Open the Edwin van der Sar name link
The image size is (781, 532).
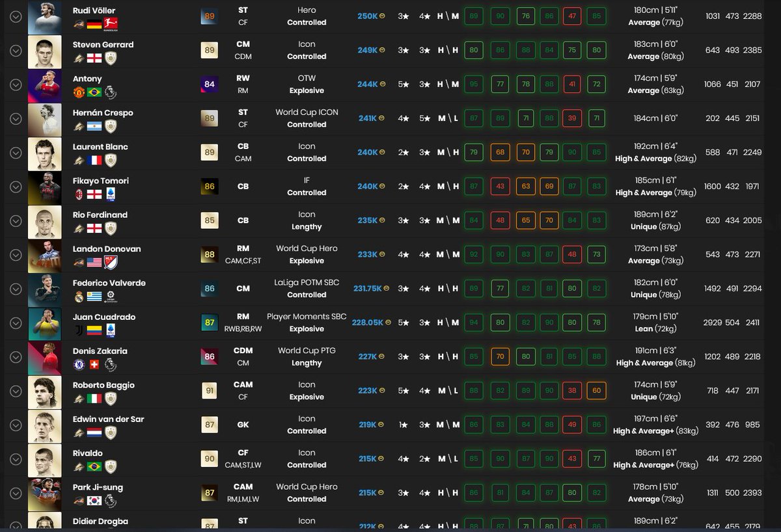[x=108, y=419]
